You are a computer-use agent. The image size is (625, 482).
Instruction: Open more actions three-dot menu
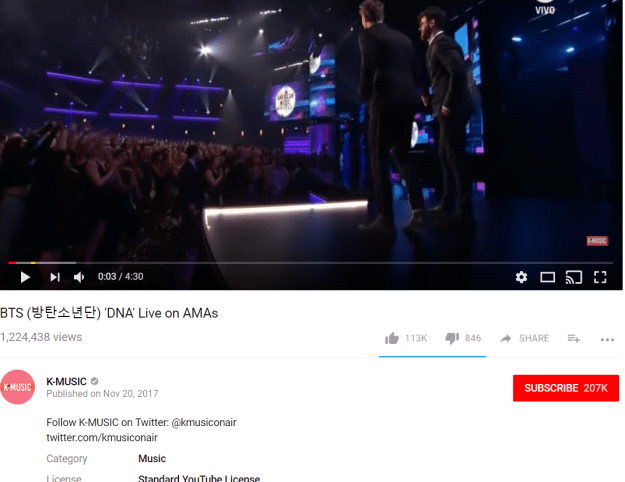click(x=607, y=340)
